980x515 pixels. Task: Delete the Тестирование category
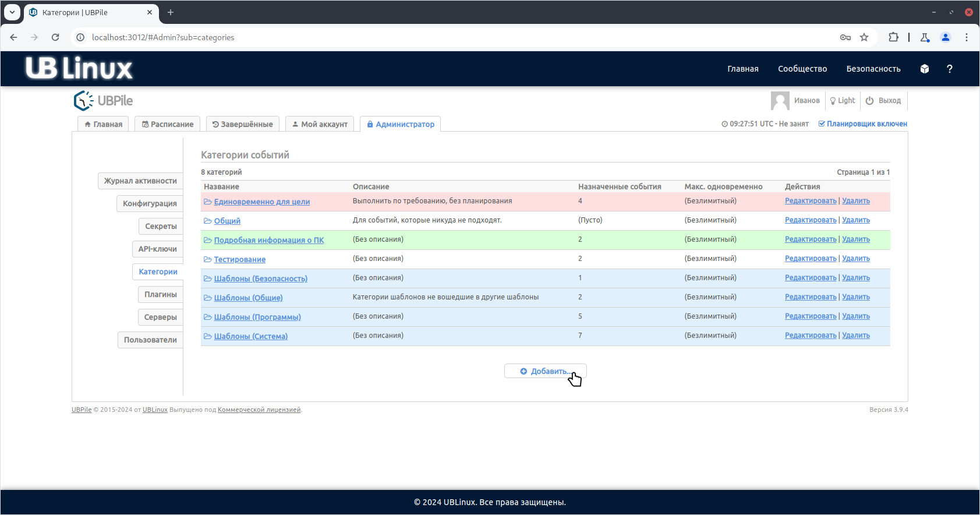coord(856,259)
